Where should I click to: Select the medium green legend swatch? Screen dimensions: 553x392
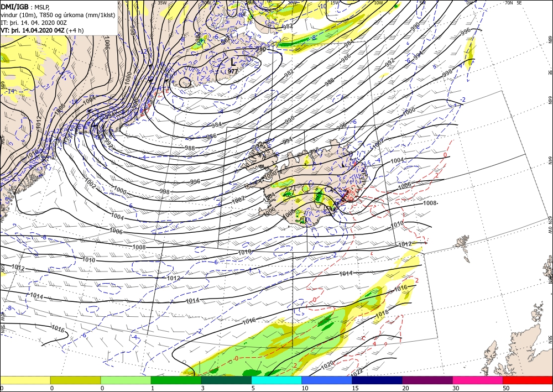tap(176, 380)
